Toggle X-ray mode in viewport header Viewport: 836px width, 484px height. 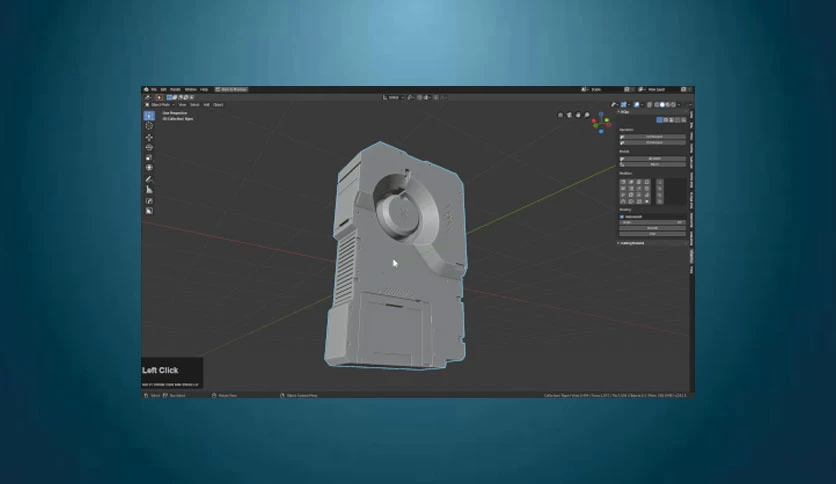pos(649,104)
